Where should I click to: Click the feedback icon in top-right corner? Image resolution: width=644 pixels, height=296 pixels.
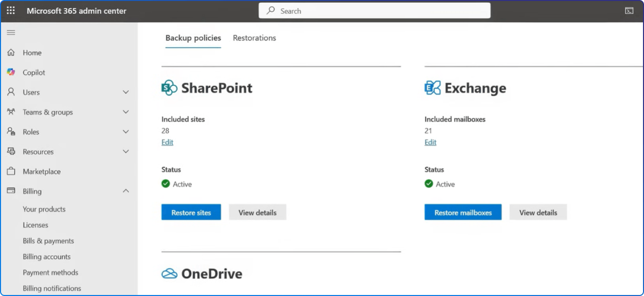pos(629,10)
